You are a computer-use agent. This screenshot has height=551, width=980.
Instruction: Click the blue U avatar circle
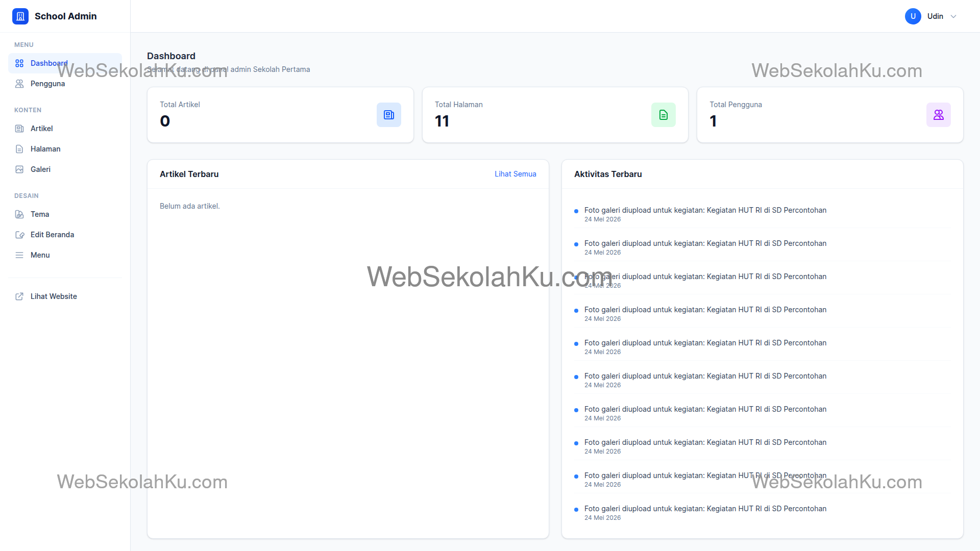913,16
